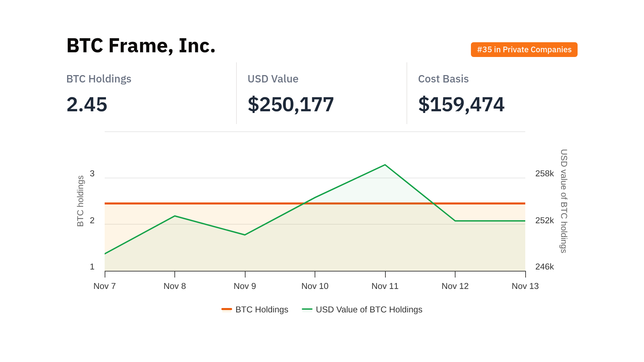Screen dimensions: 644x362
Task: Click the Nov 10 x-axis label
Action: tap(315, 286)
